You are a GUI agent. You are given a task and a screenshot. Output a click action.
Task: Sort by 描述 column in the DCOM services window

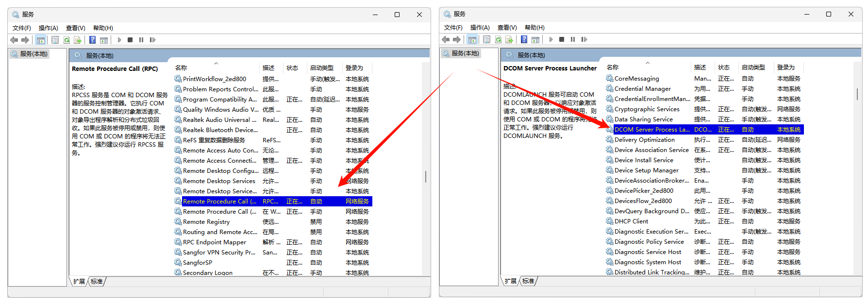pos(702,68)
